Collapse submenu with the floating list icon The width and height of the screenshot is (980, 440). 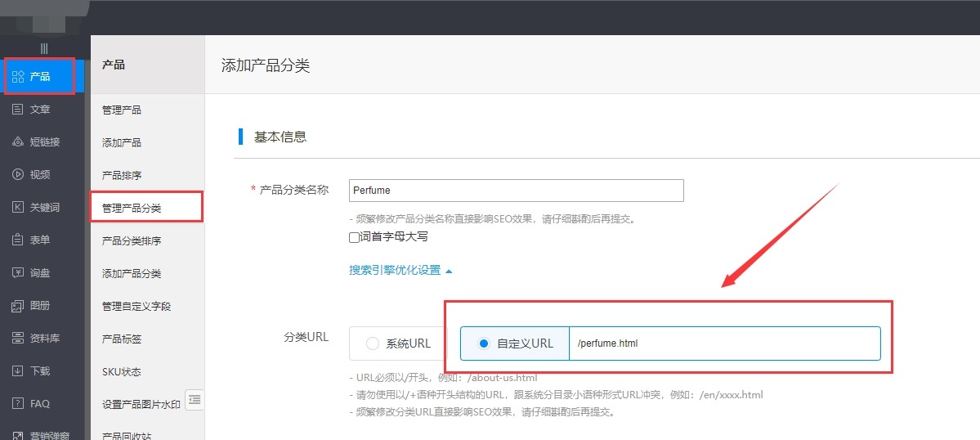pos(195,399)
